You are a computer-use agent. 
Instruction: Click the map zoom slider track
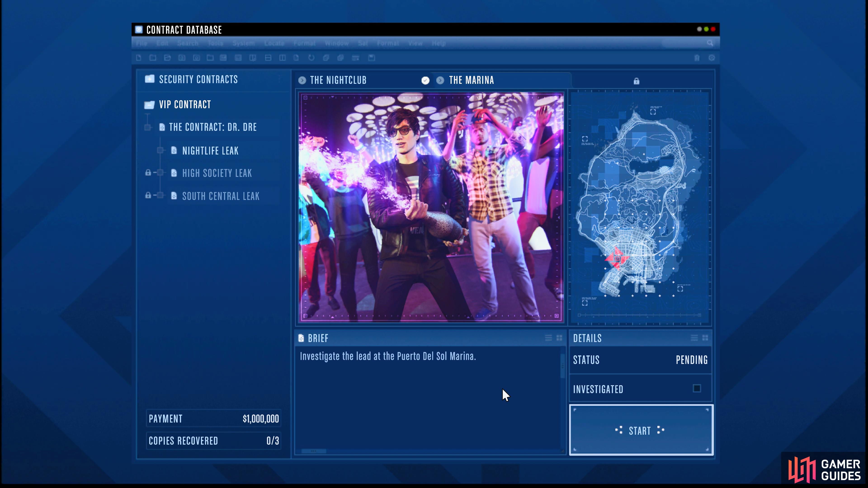[639, 315]
